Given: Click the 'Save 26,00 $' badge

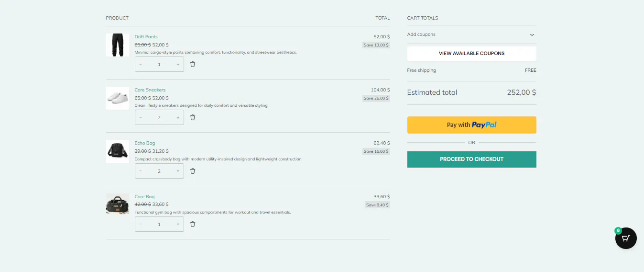Looking at the screenshot, I should [x=376, y=98].
